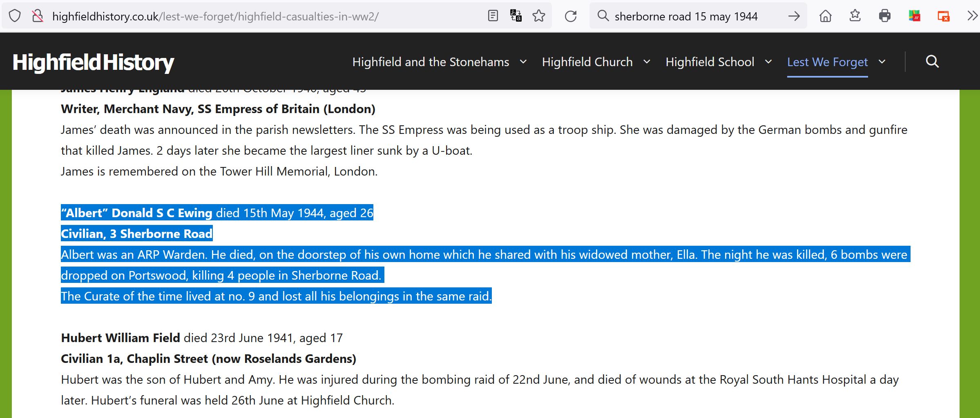Image resolution: width=980 pixels, height=418 pixels.
Task: Click the Highfield History site logo
Action: click(93, 62)
